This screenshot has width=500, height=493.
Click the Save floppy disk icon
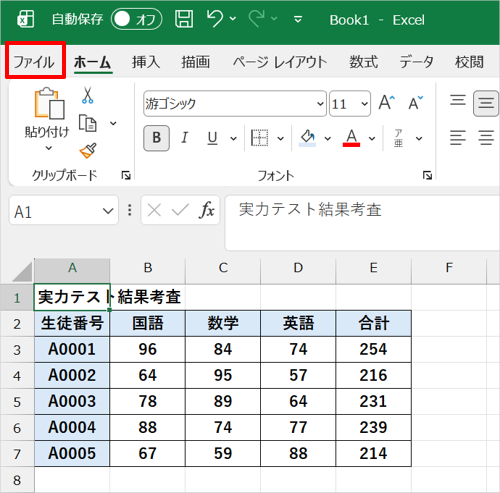click(x=184, y=19)
